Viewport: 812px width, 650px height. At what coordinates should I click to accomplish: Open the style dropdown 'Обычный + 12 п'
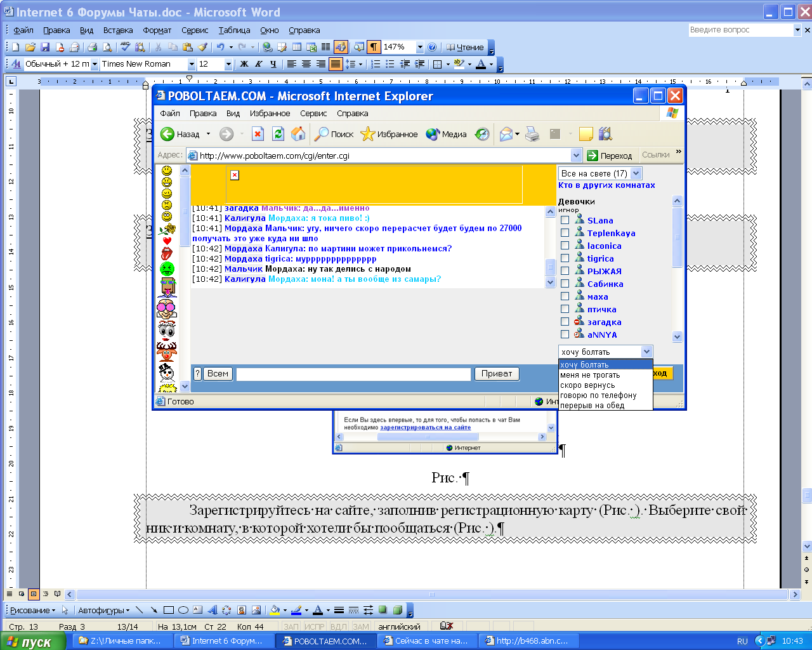click(95, 64)
